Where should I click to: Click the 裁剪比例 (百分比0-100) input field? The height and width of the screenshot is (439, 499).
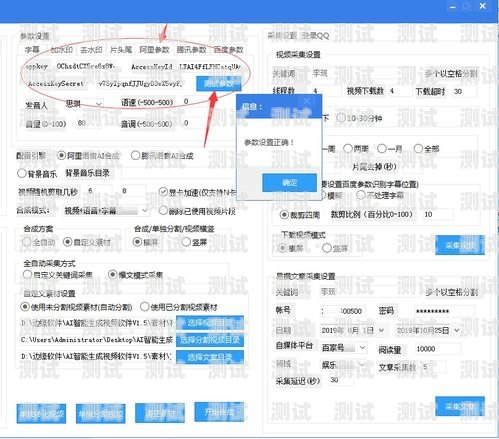click(438, 214)
